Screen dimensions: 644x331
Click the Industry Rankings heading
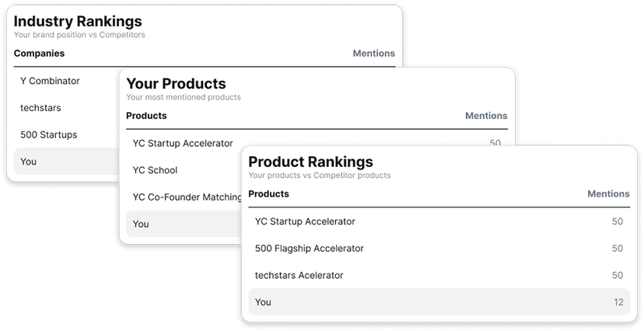78,21
